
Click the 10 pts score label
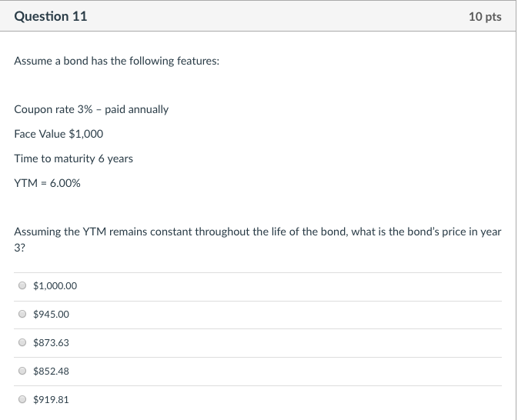pos(484,17)
